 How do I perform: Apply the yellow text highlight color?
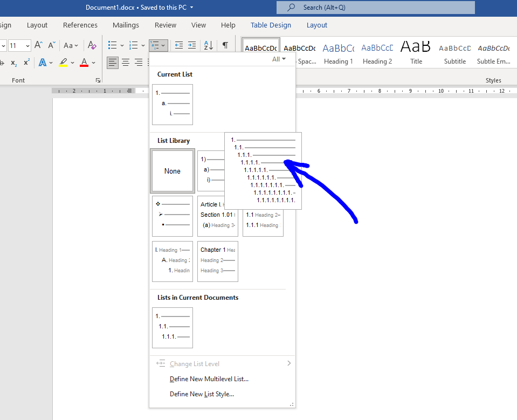64,63
